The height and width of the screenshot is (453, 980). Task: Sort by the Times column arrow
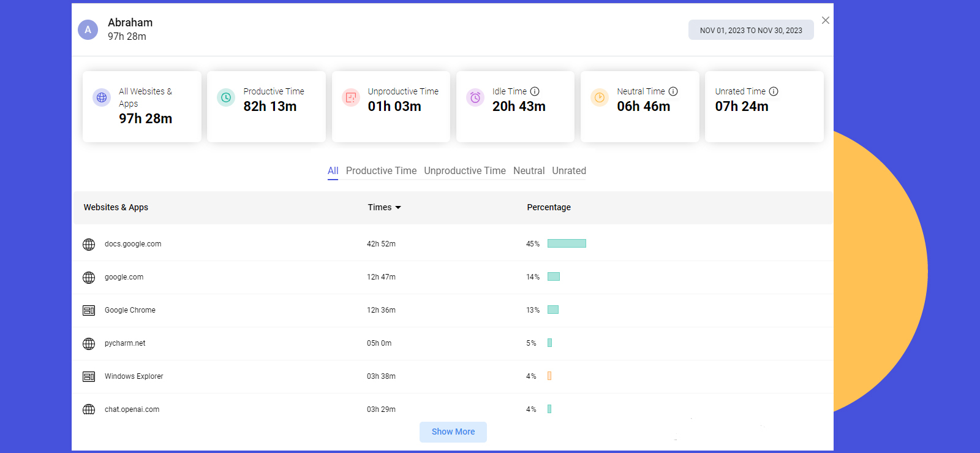tap(398, 208)
